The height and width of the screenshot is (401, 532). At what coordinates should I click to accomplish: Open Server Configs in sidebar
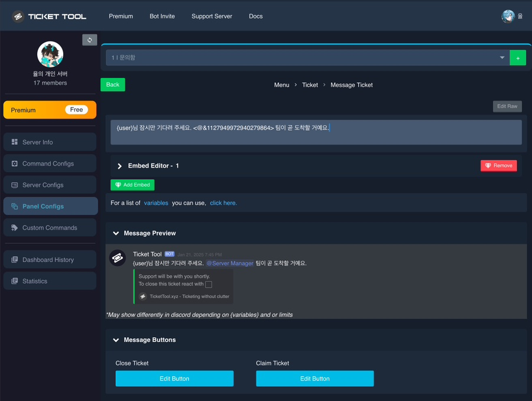click(50, 185)
